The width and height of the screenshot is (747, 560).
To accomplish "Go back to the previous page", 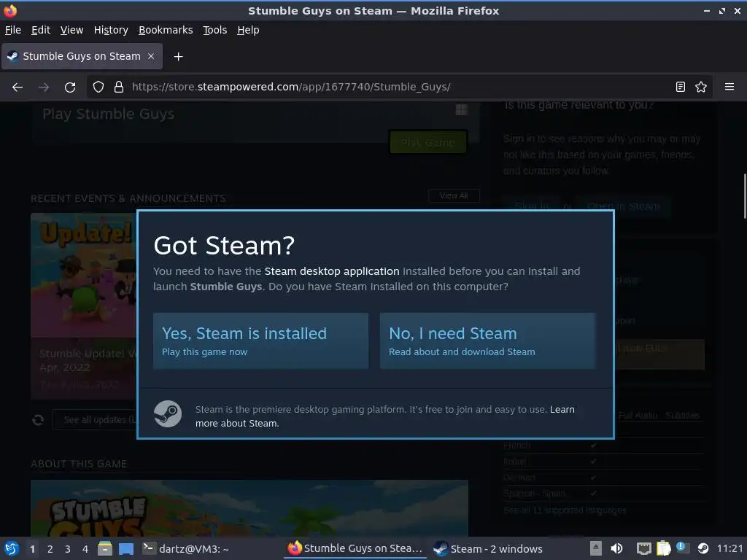I will pyautogui.click(x=18, y=87).
